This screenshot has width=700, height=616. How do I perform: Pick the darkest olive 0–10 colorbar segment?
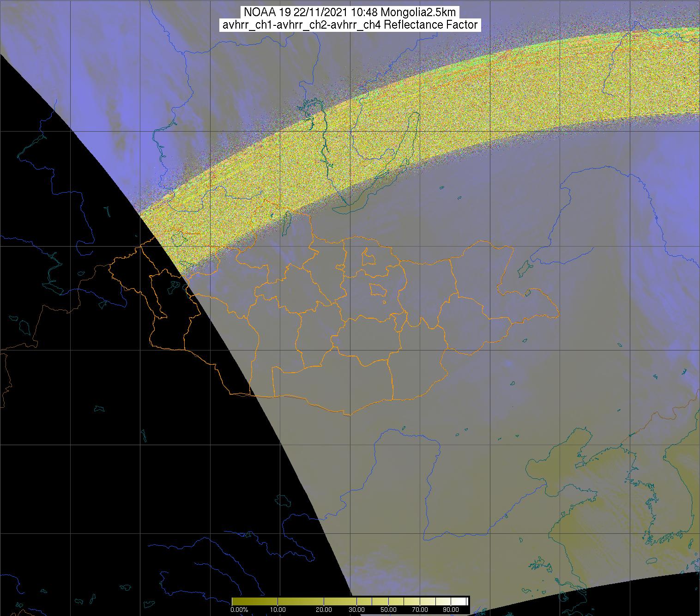254,601
